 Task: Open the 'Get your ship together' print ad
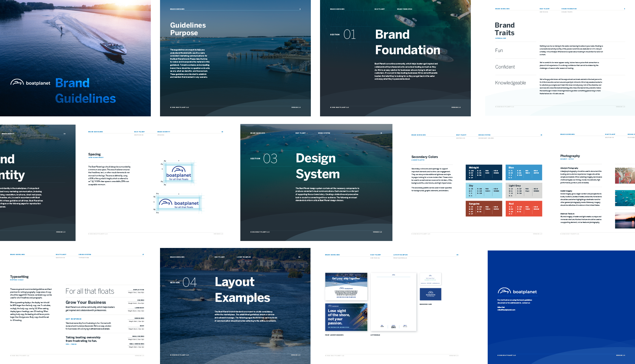coord(346,287)
